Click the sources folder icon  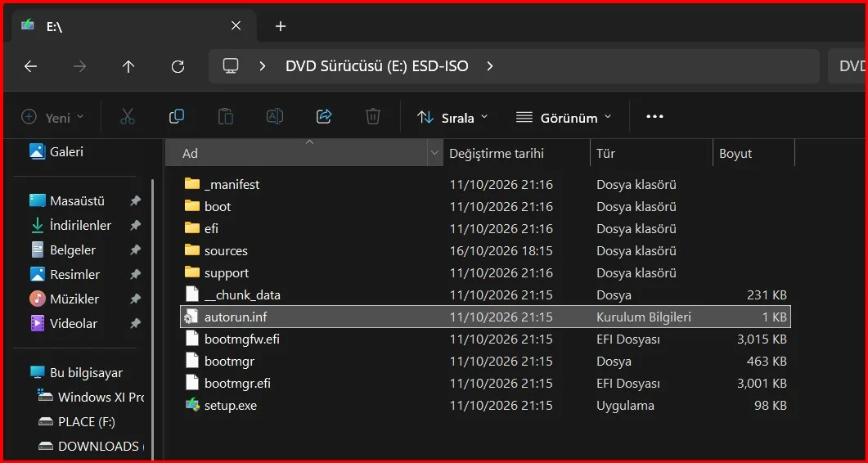point(192,250)
